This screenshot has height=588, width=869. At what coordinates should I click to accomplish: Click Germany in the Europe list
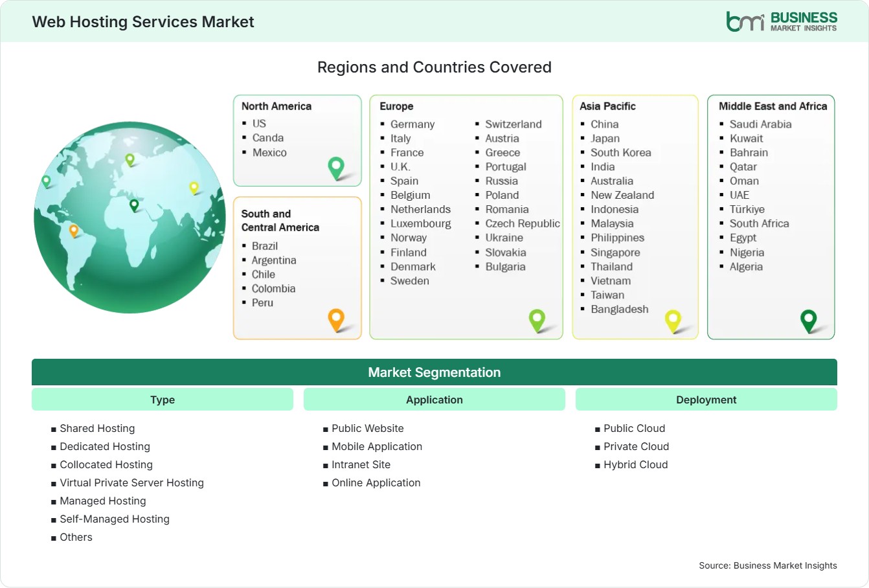click(x=412, y=124)
